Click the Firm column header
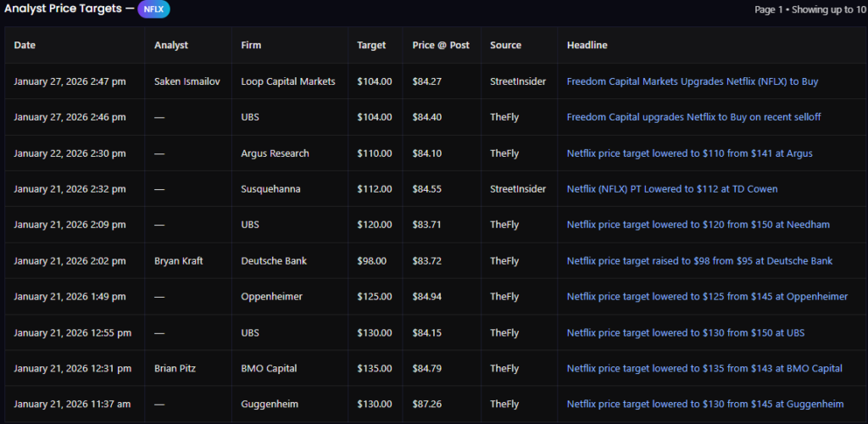 [x=251, y=45]
